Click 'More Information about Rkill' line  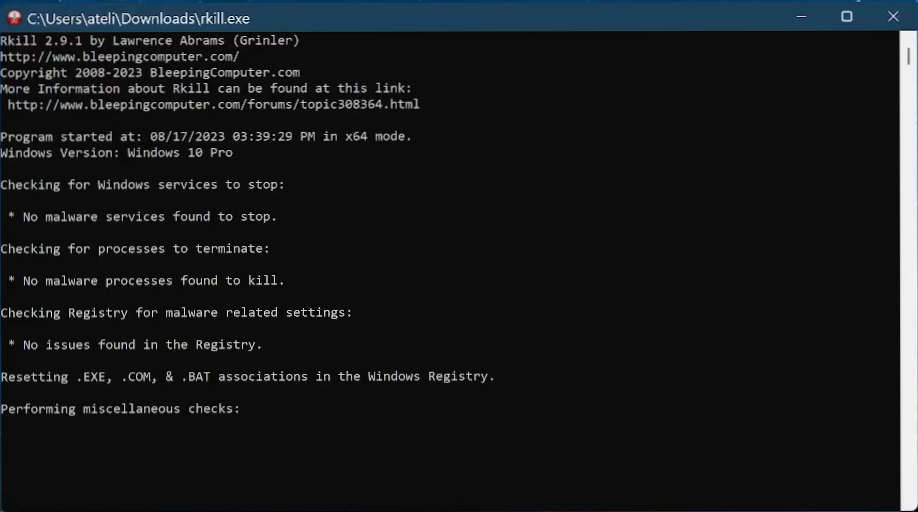(x=206, y=88)
